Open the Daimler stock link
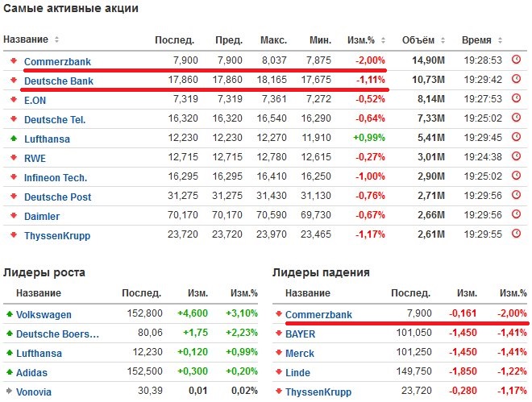This screenshot has height=402, width=532. pos(42,216)
